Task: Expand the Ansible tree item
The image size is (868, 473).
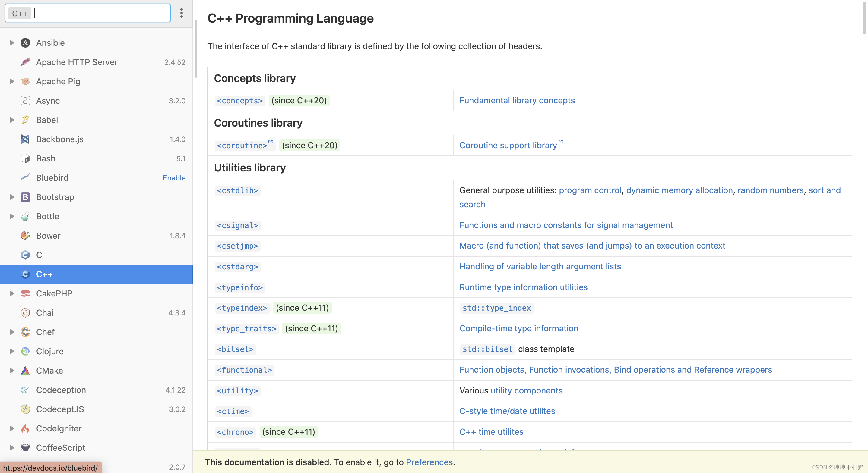Action: click(x=12, y=43)
